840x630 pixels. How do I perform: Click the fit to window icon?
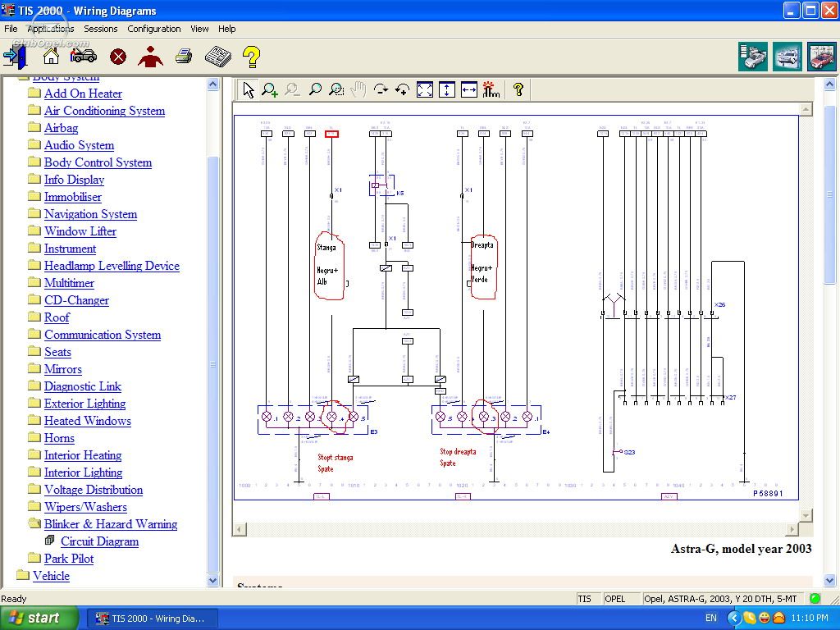(x=425, y=89)
